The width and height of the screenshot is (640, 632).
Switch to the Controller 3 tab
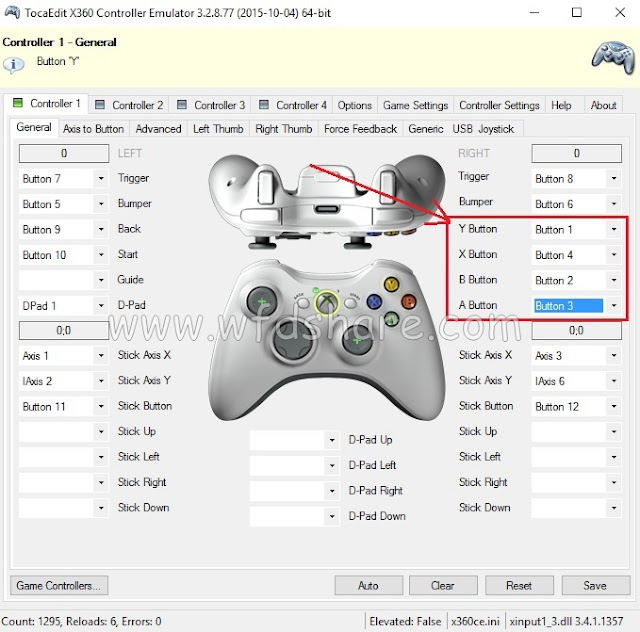pyautogui.click(x=211, y=105)
